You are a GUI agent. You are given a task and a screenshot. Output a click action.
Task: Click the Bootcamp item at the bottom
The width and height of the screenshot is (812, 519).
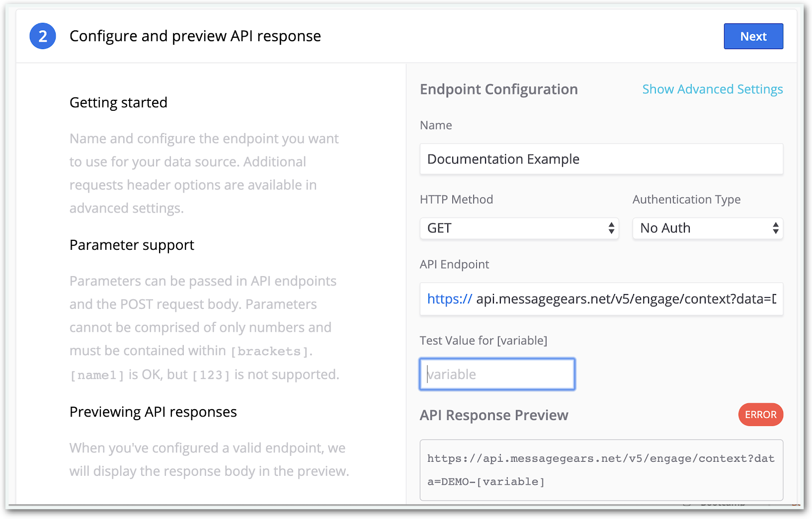click(x=721, y=503)
